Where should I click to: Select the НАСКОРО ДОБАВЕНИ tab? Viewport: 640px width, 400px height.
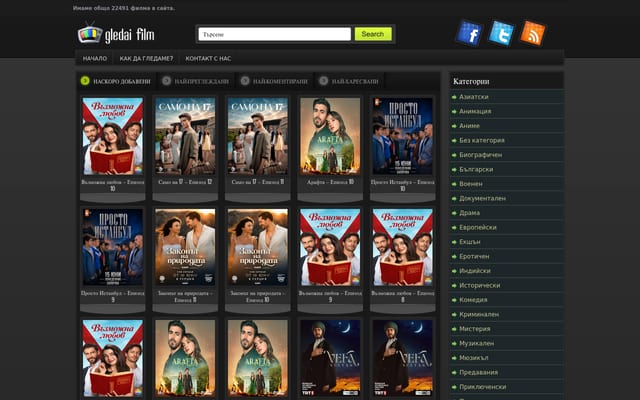point(122,81)
